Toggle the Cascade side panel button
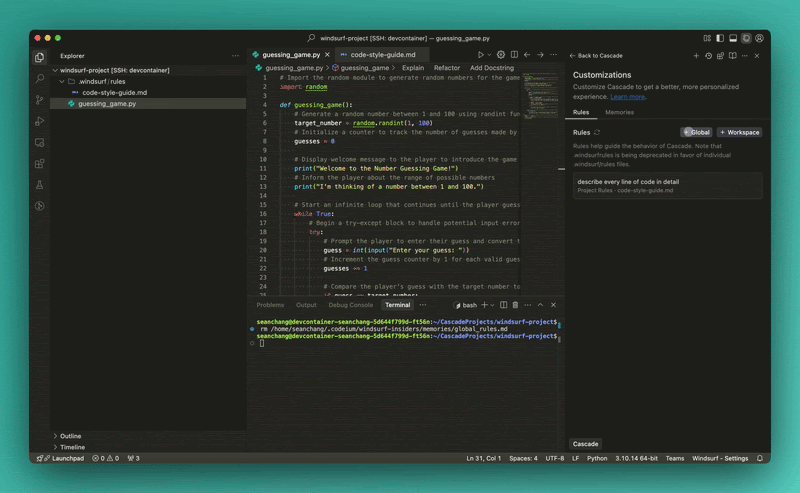 tap(746, 38)
